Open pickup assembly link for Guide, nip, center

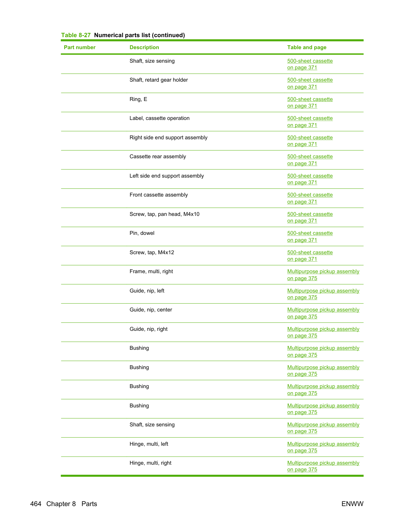click(x=323, y=313)
